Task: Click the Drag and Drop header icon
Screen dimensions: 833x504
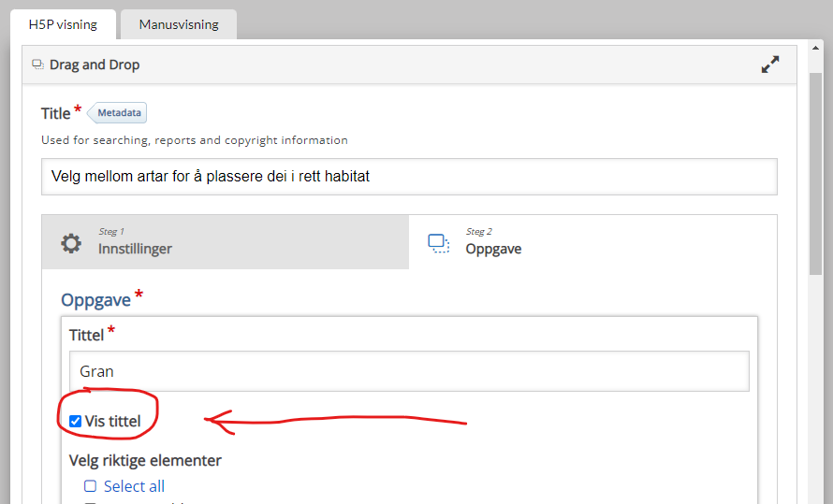Action: [x=37, y=65]
